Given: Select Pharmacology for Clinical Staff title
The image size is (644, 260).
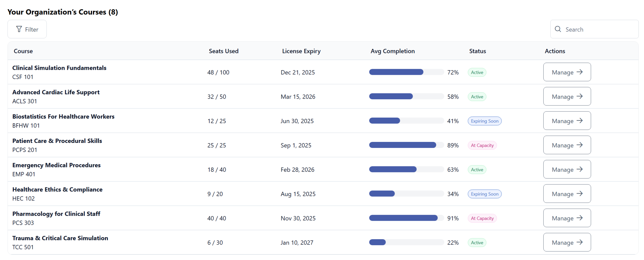Looking at the screenshot, I should [x=56, y=214].
